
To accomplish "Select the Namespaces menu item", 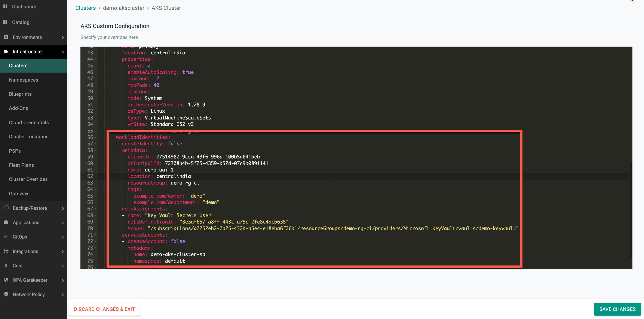I will tap(23, 80).
